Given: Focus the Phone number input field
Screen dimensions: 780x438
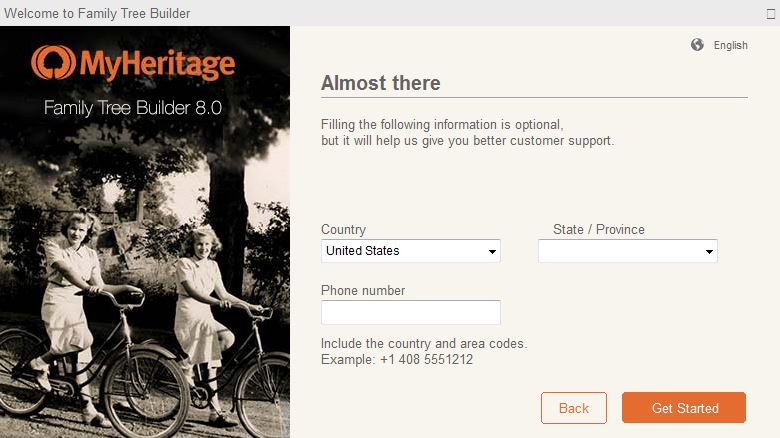Looking at the screenshot, I should [410, 313].
